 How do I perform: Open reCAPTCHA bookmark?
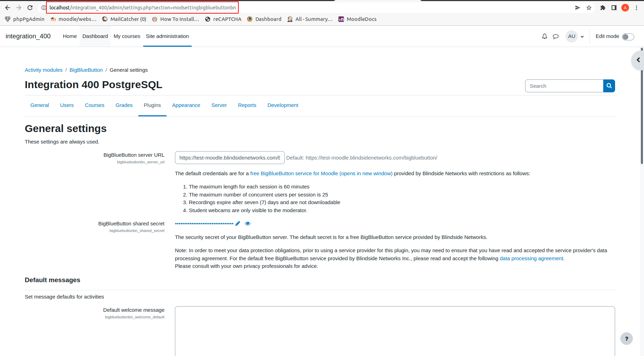point(223,19)
